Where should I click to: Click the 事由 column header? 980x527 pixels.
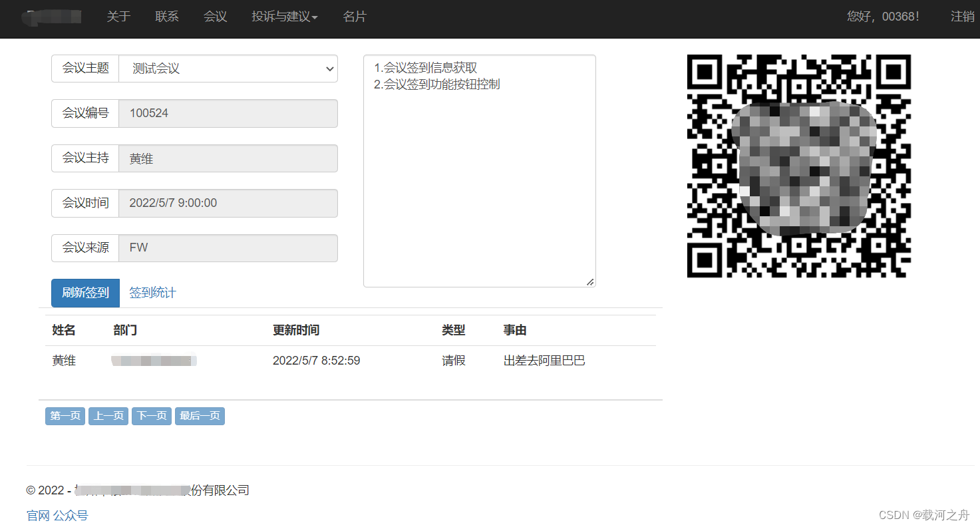tap(515, 330)
